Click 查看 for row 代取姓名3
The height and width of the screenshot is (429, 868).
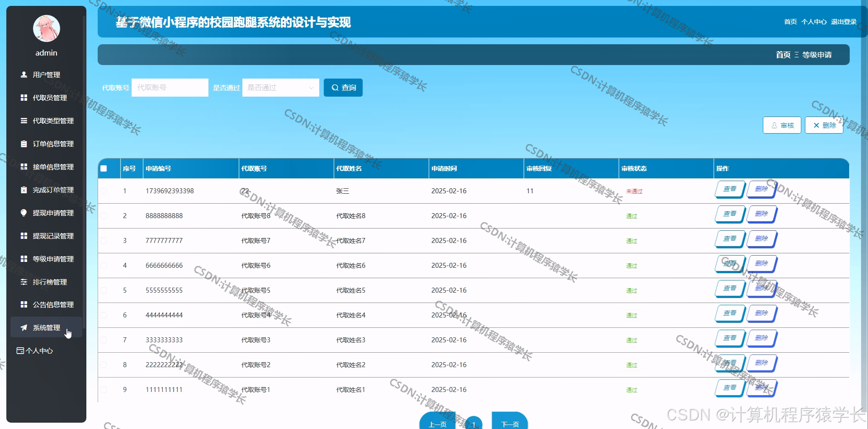coord(730,338)
